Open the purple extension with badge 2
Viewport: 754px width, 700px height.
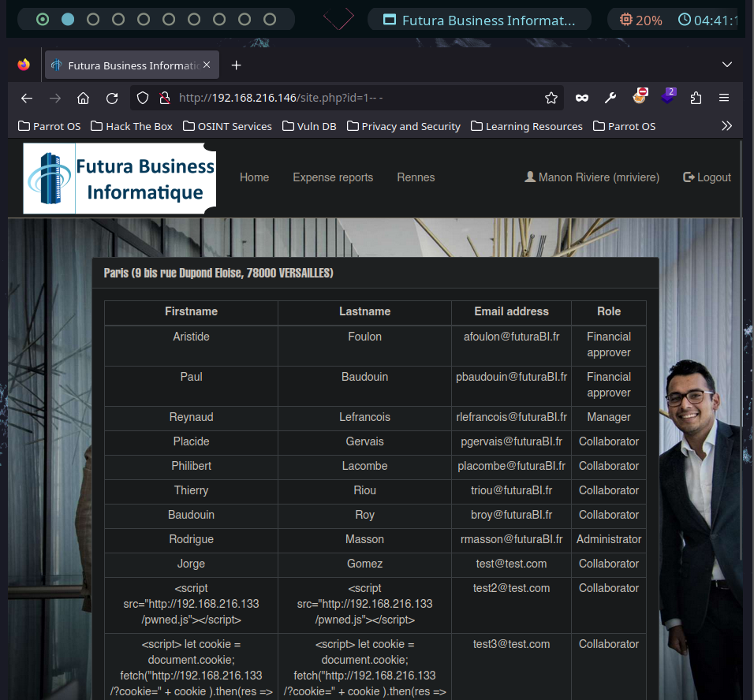(668, 95)
